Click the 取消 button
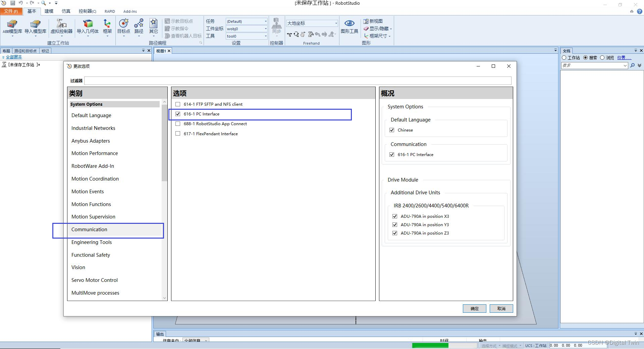Screen dimensions: 644x349 [501, 308]
